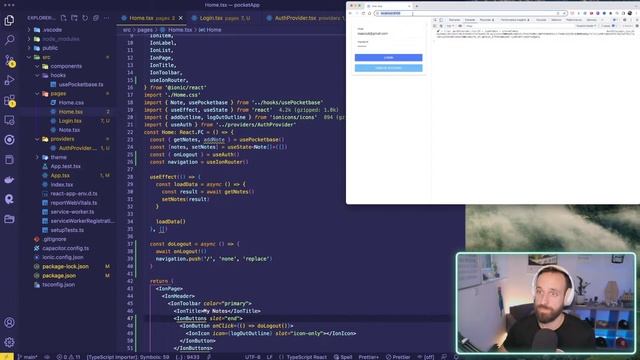Viewport: 640px width, 360px height.
Task: Click the Home symbol breadcrumb
Action: (x=210, y=30)
